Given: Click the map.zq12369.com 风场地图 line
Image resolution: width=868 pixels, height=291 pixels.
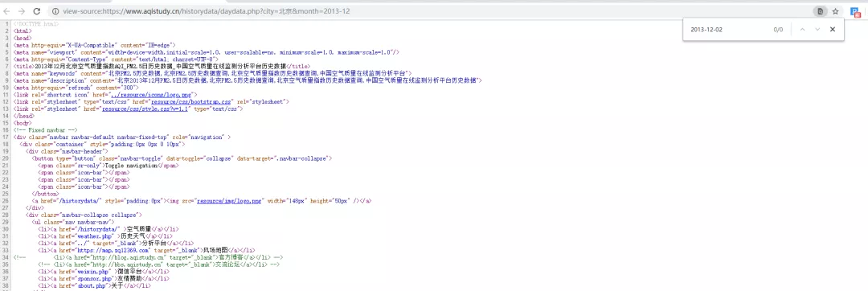Looking at the screenshot, I should point(147,251).
